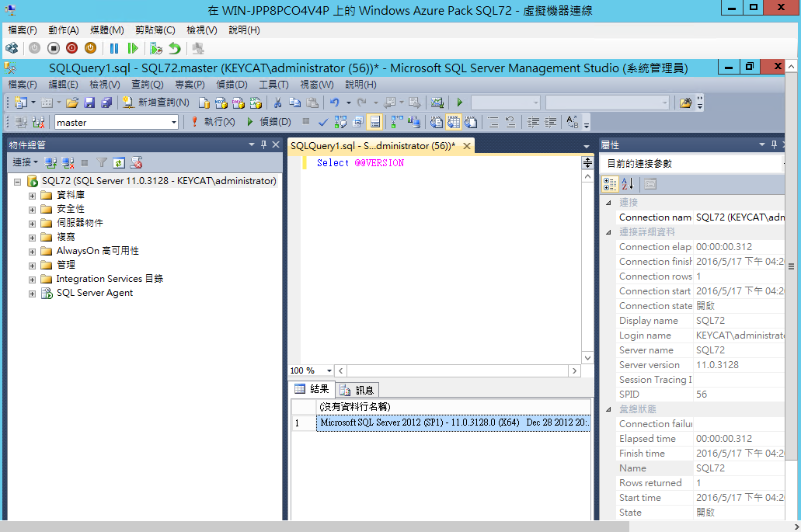Click the 新增查詢(N) new query button

tap(156, 103)
